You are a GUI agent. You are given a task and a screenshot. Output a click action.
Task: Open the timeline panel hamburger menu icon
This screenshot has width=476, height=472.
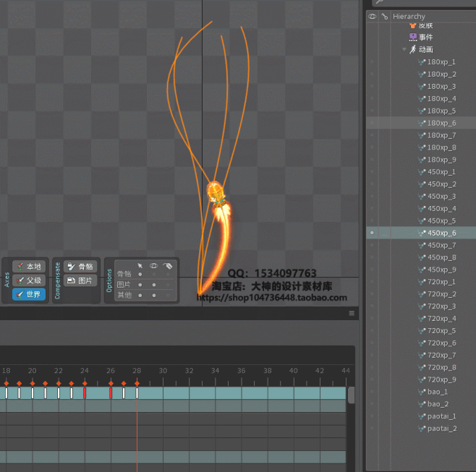coord(352,313)
